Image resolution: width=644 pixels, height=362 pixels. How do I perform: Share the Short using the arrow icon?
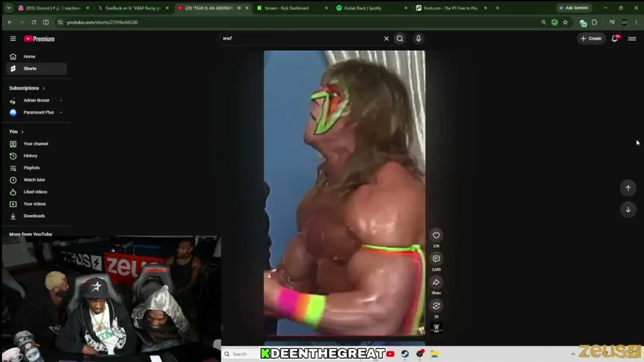(x=436, y=282)
